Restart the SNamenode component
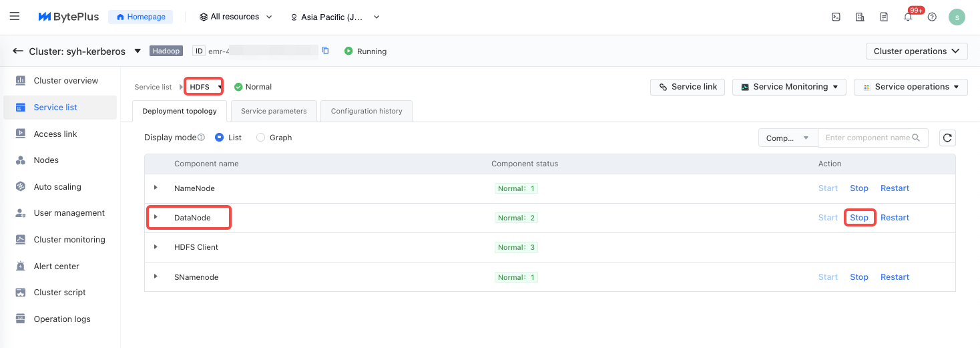Viewport: 980px width, 348px height. coord(895,277)
